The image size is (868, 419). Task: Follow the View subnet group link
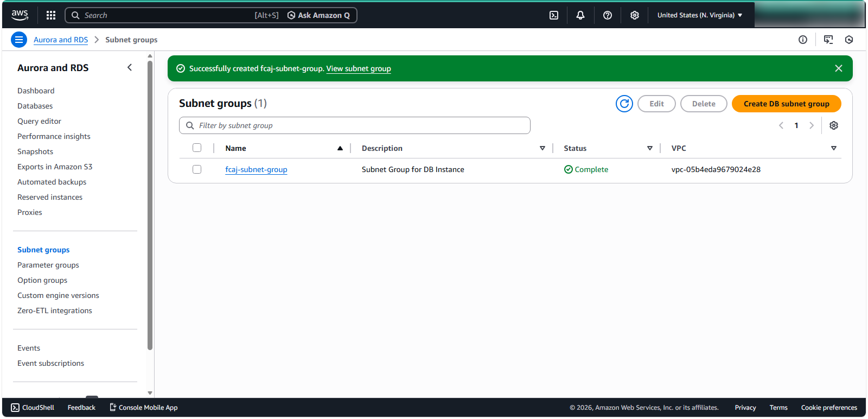(359, 68)
